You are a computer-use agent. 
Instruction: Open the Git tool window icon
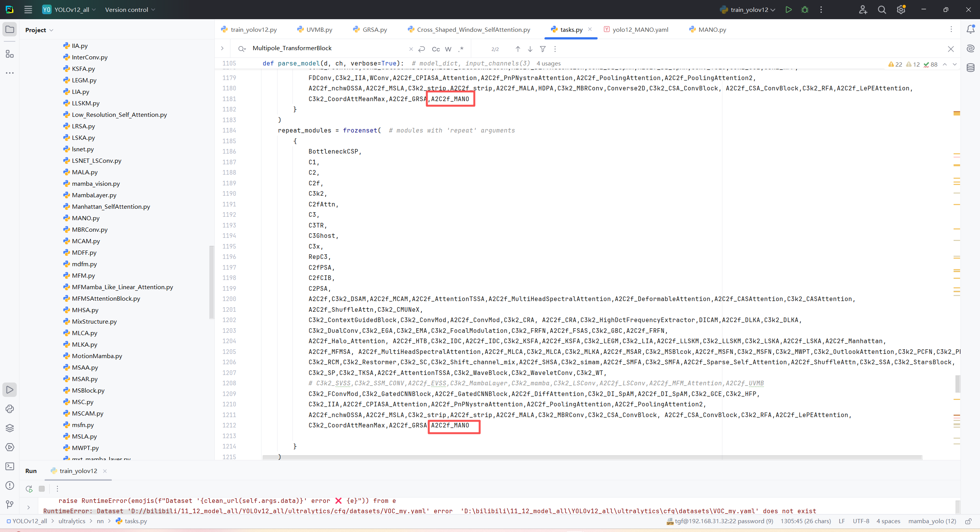pyautogui.click(x=10, y=504)
